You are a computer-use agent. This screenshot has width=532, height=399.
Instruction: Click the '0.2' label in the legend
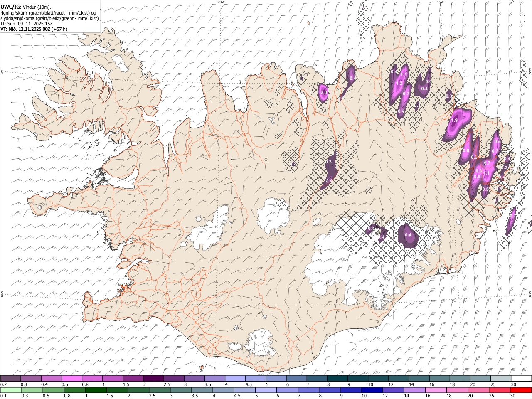coord(3,384)
